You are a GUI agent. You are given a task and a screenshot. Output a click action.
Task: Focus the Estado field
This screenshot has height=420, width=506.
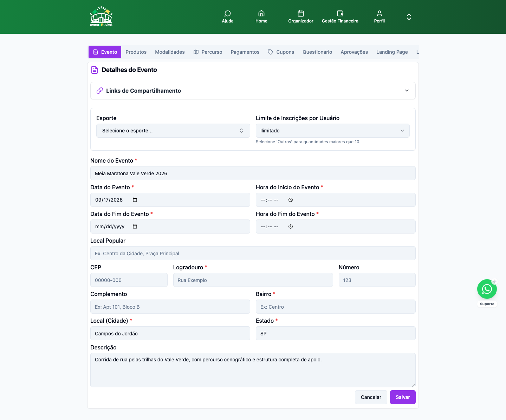coord(336,333)
